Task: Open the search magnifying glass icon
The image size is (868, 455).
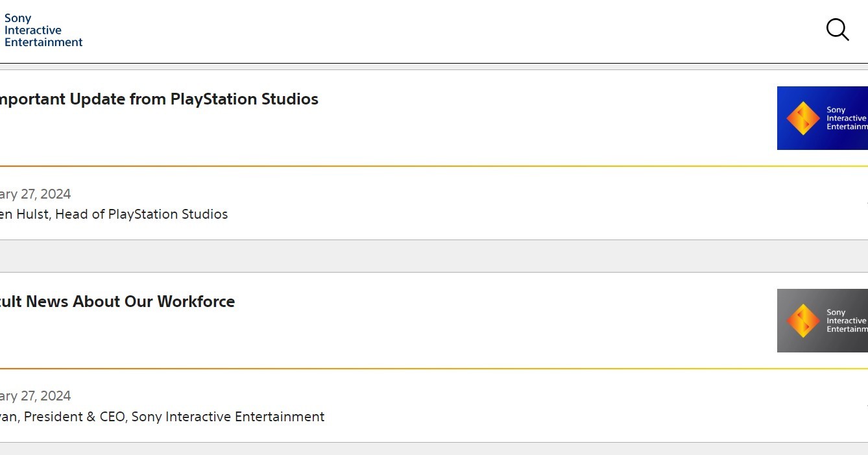Action: pyautogui.click(x=837, y=29)
